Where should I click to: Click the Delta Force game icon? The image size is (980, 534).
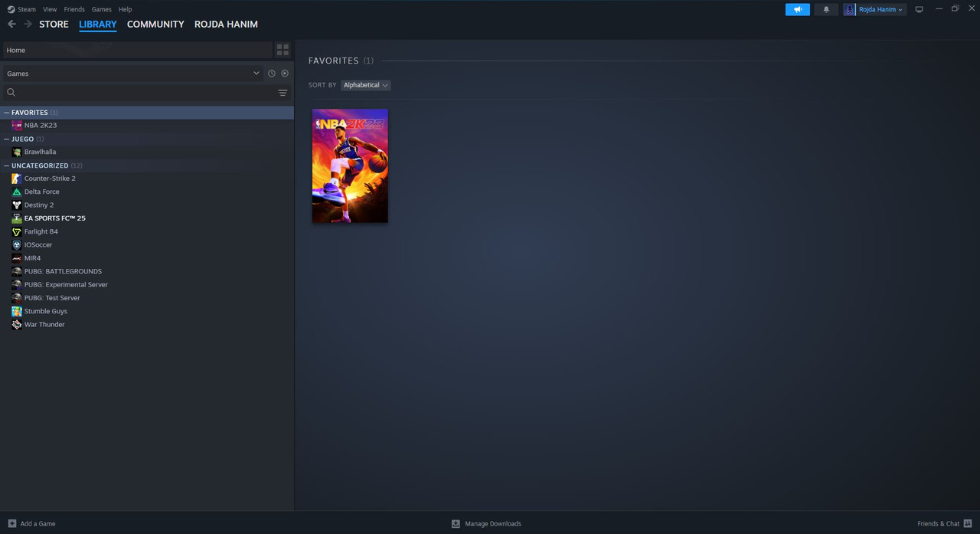[17, 192]
